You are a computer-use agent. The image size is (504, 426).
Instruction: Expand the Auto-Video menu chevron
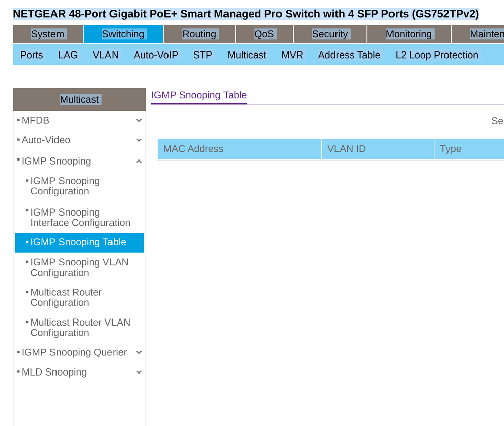(x=139, y=140)
